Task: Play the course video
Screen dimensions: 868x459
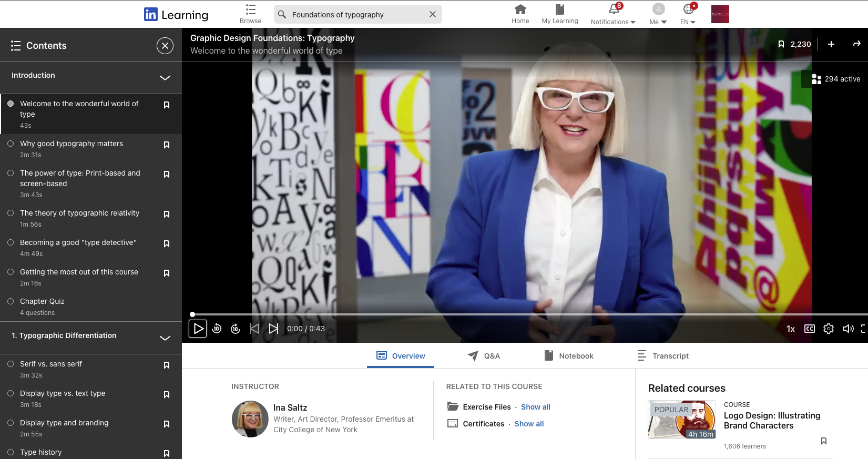Action: pyautogui.click(x=198, y=329)
